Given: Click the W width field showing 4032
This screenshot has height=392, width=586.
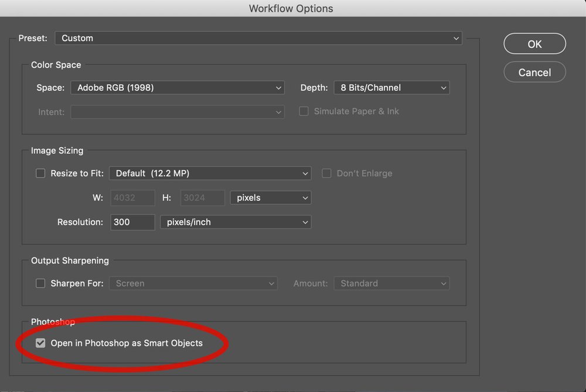Looking at the screenshot, I should (132, 197).
